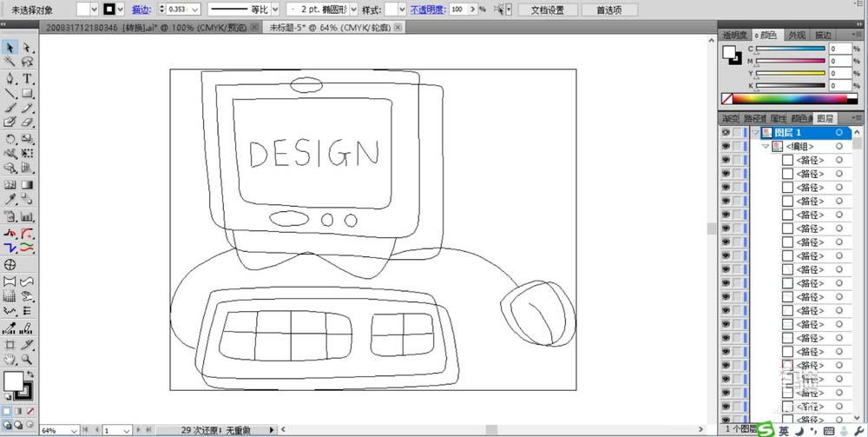Screen dimensions: 868x437
Task: Collapse the 图层 1 layer triangle
Action: pos(755,133)
